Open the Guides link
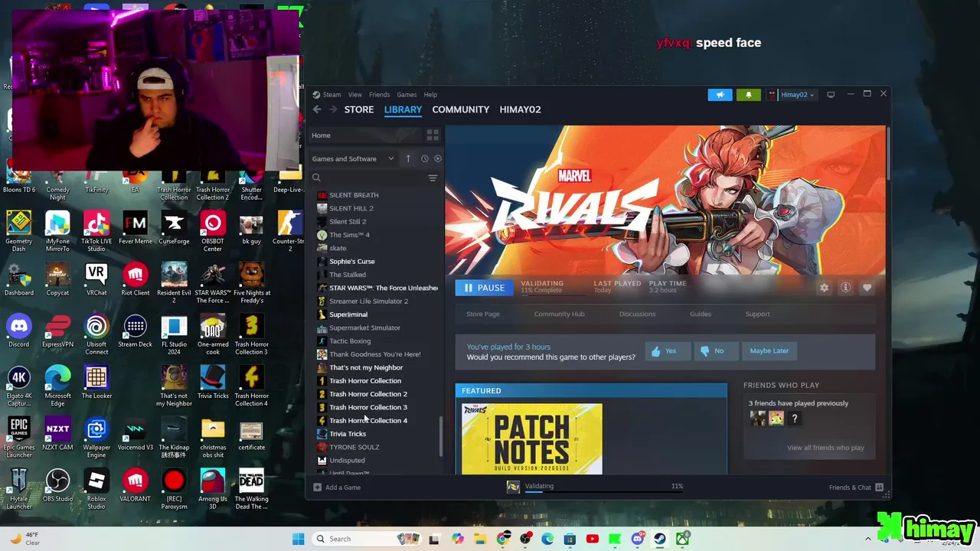Screen dimensions: 980x551 (x=701, y=314)
